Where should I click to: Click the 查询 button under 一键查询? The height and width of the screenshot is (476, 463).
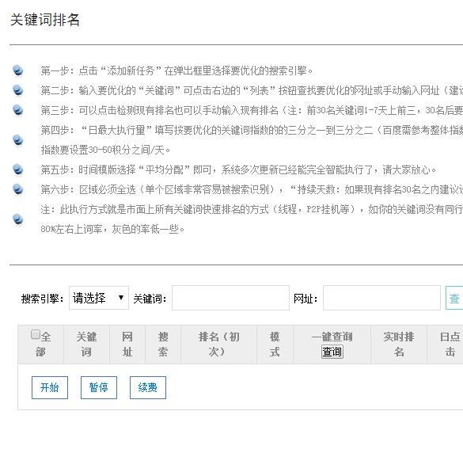pyautogui.click(x=332, y=352)
